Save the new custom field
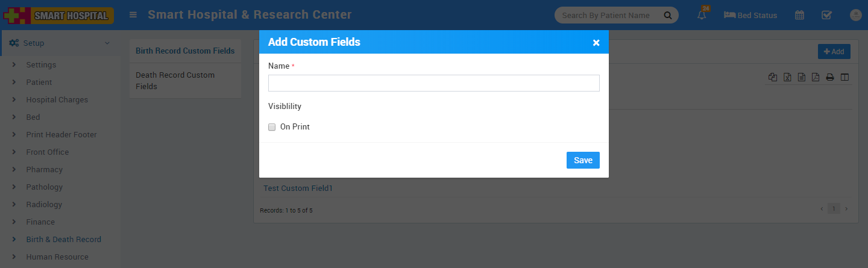 [583, 160]
